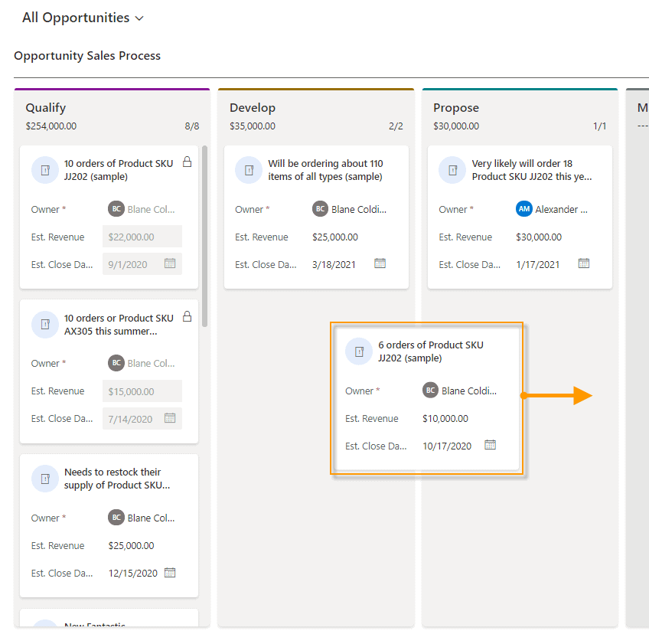
Task: Click the Develop record count 2/2
Action: point(396,126)
